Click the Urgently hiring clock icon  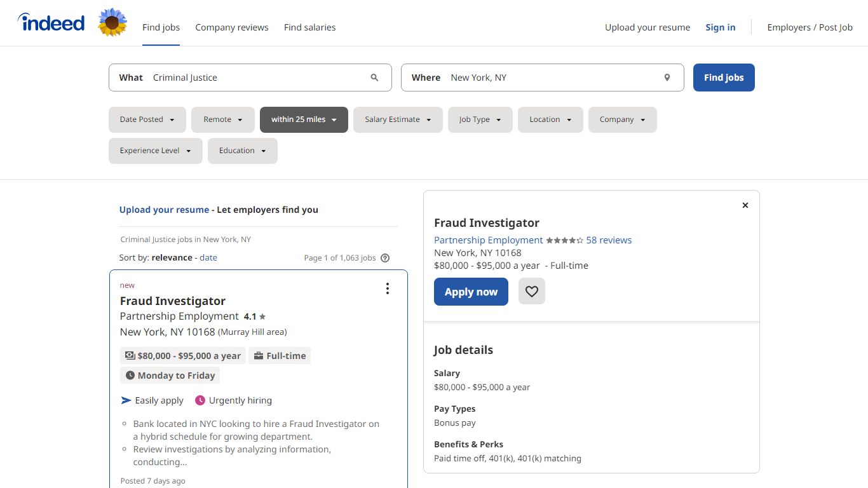[200, 400]
